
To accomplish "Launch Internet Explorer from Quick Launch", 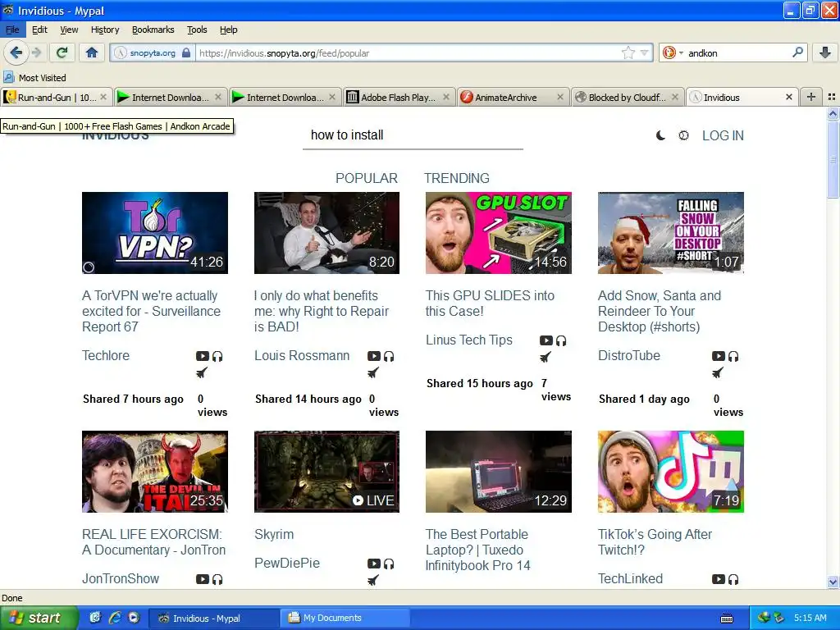I will click(115, 618).
